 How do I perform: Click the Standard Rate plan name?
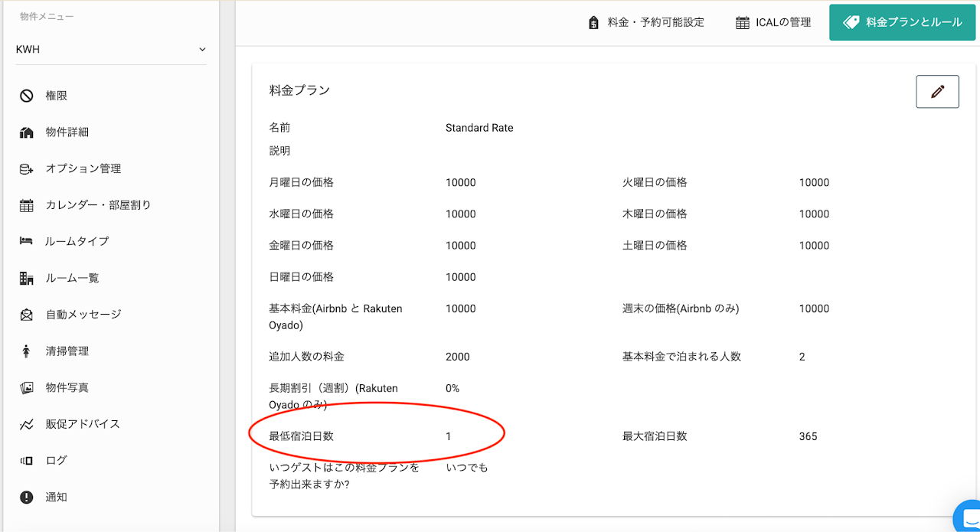pos(479,128)
